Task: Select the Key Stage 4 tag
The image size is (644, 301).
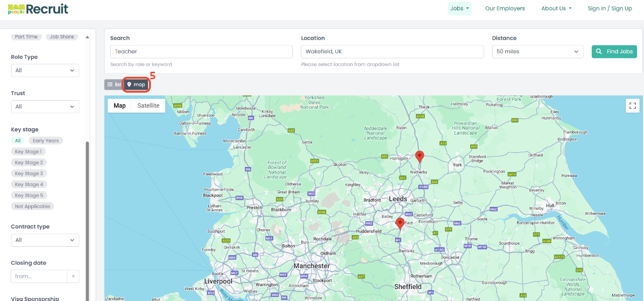Action: (29, 184)
